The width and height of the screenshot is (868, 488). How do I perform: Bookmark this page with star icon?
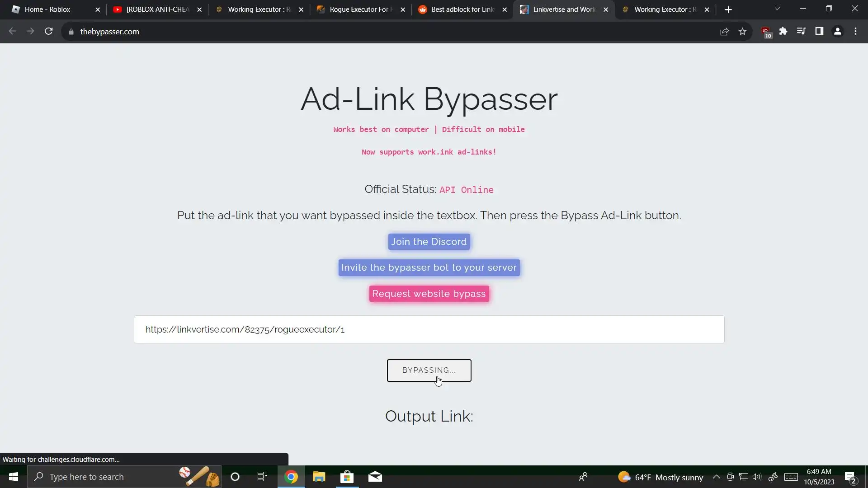(x=742, y=31)
